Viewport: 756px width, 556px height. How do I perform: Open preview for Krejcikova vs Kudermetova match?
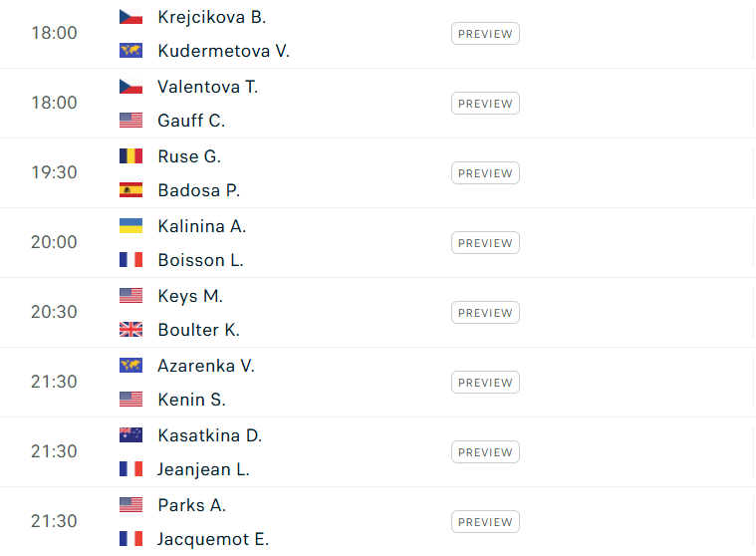coord(485,34)
